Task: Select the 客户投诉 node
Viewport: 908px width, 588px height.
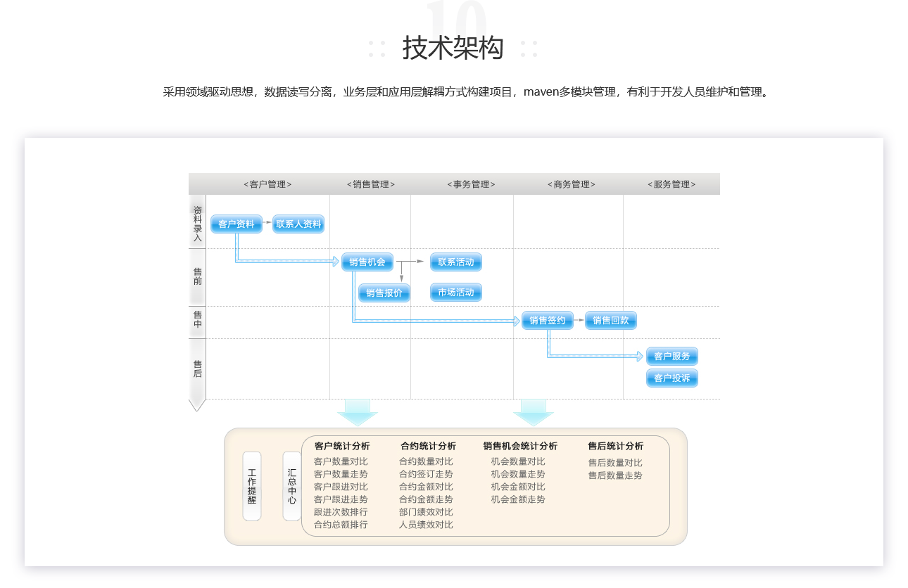Action: point(671,378)
